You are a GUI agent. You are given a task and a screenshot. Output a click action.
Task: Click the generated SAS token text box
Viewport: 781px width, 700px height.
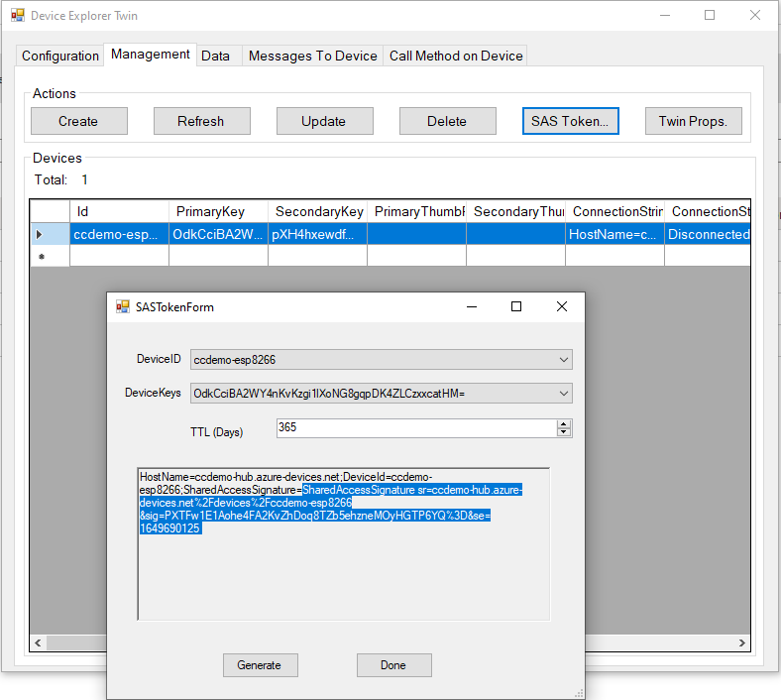click(344, 544)
